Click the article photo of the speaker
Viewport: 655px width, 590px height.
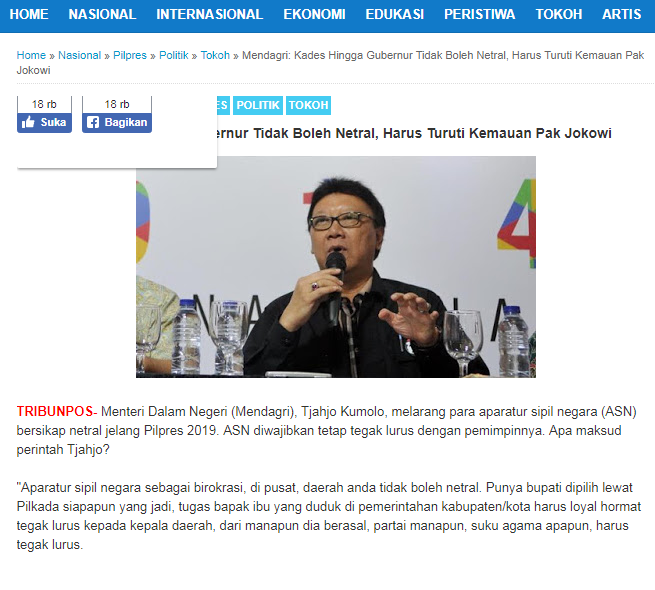click(x=336, y=267)
